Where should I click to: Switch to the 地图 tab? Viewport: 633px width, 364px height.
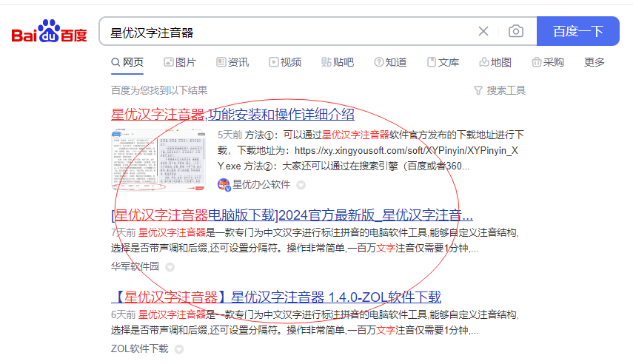495,62
